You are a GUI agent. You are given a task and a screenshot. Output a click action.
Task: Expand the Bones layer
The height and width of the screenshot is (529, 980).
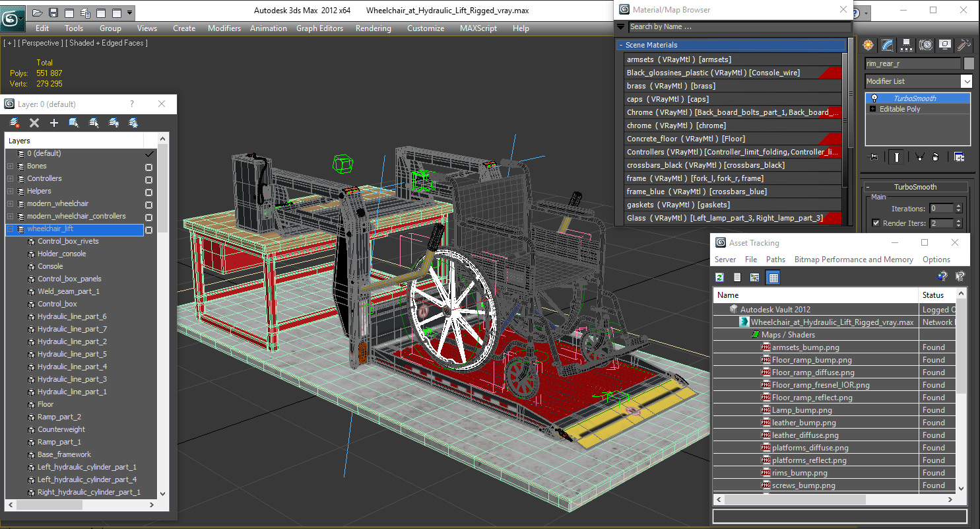(10, 166)
